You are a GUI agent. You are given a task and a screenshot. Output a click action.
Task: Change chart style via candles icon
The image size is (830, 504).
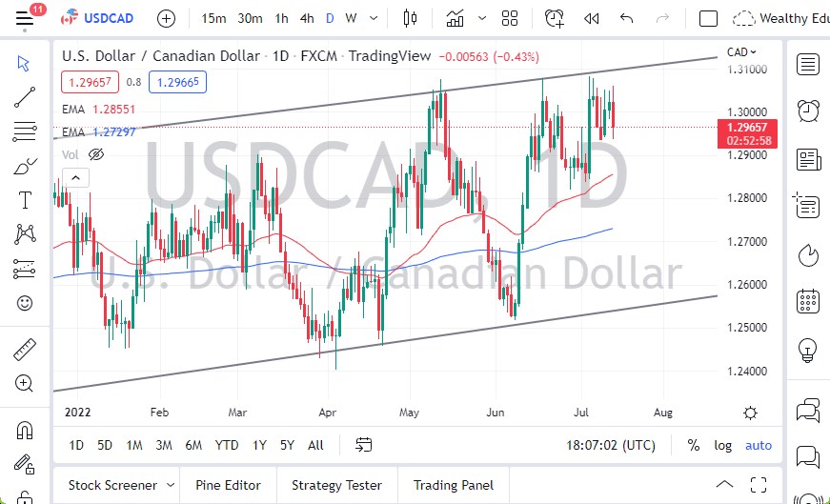pyautogui.click(x=410, y=18)
